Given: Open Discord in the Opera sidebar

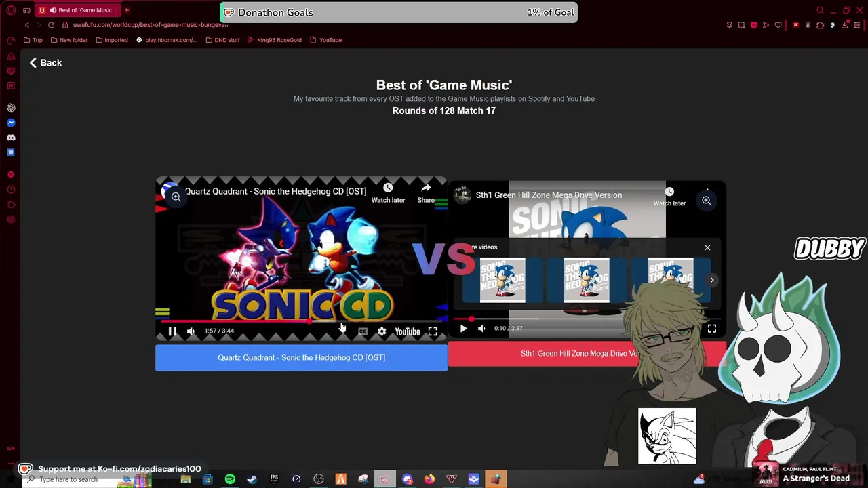Looking at the screenshot, I should [x=11, y=138].
